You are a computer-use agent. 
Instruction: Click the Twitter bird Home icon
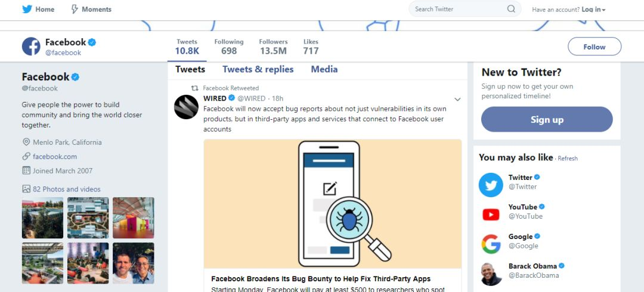pyautogui.click(x=27, y=9)
